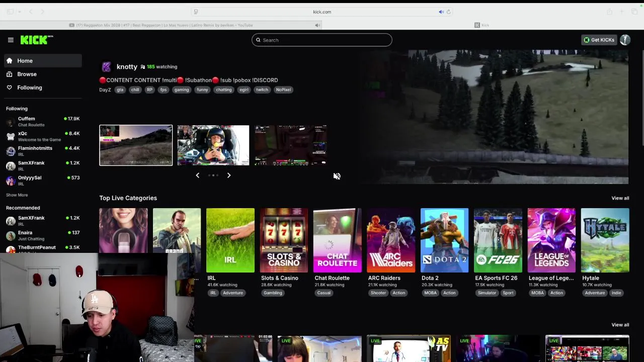644x362 pixels.
Task: Click the Get KICKs button
Action: [599, 40]
